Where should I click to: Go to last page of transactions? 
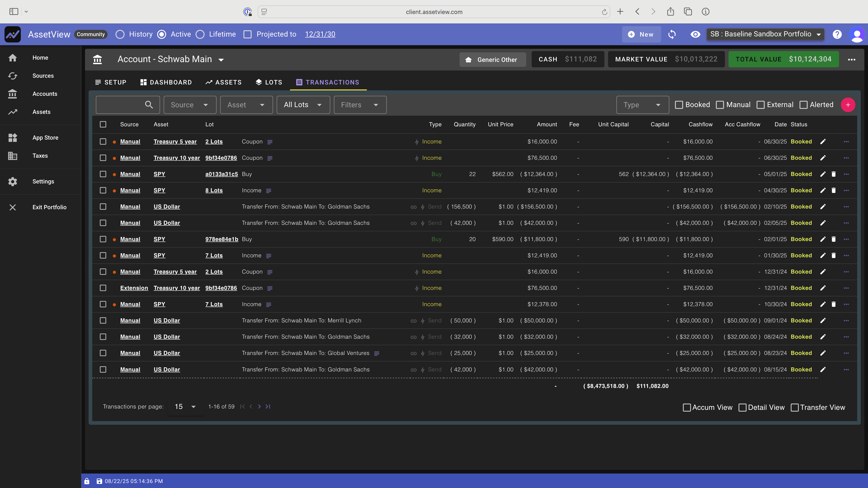268,406
